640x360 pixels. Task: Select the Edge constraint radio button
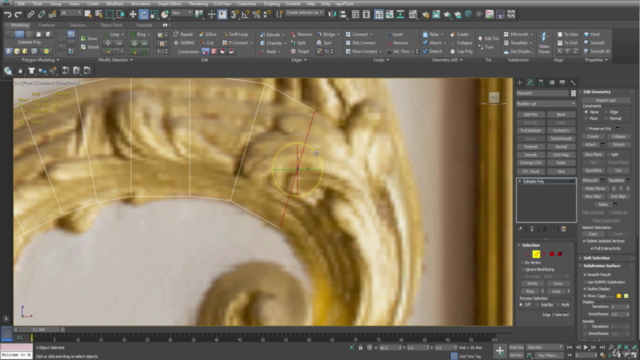(606, 112)
